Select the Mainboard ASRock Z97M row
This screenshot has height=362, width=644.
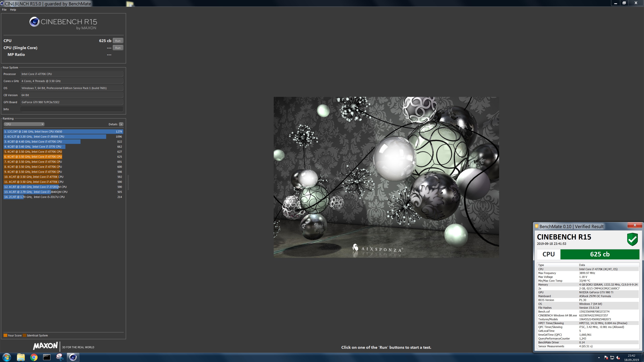coord(588,296)
